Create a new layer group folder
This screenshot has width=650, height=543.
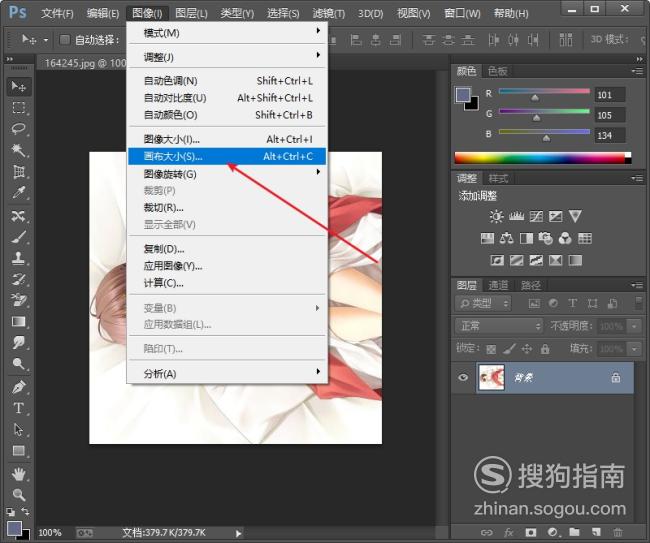click(x=574, y=532)
